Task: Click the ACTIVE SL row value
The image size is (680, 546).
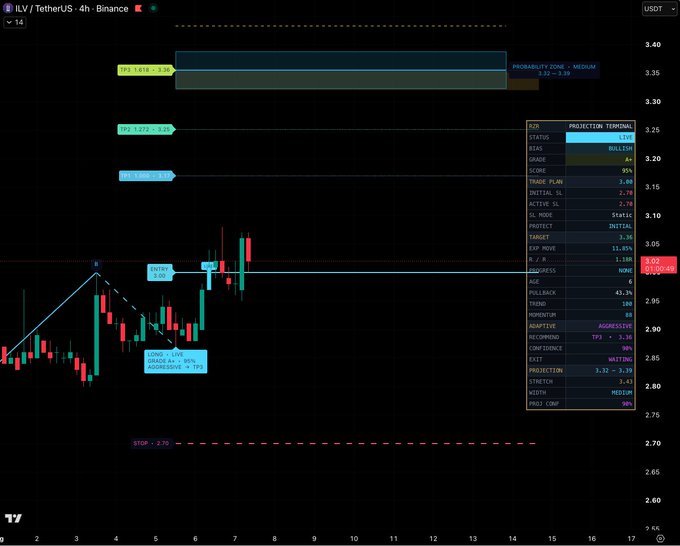Action: 625,204
